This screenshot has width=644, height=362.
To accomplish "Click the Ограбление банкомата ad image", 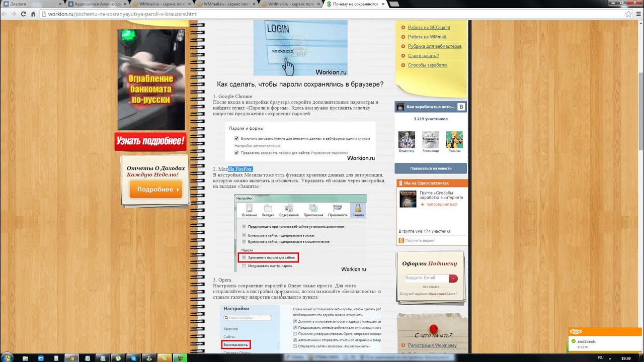I will tap(151, 79).
